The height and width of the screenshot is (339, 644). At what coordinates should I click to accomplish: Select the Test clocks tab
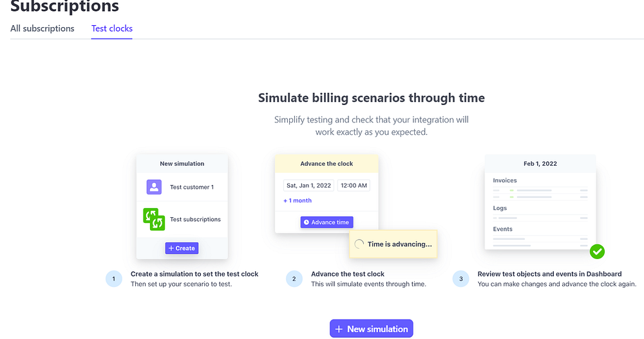[111, 28]
